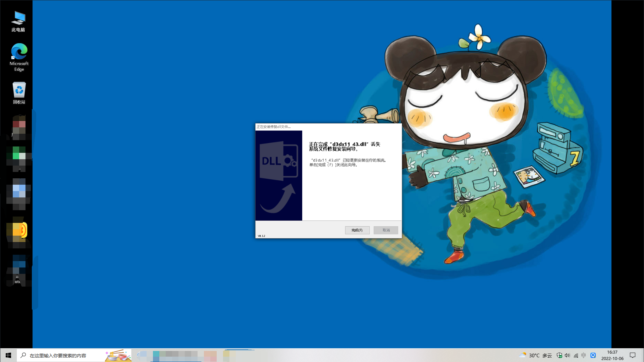Click the Show Desktop strip at taskbar end
This screenshot has height=362, width=644.
643,355
